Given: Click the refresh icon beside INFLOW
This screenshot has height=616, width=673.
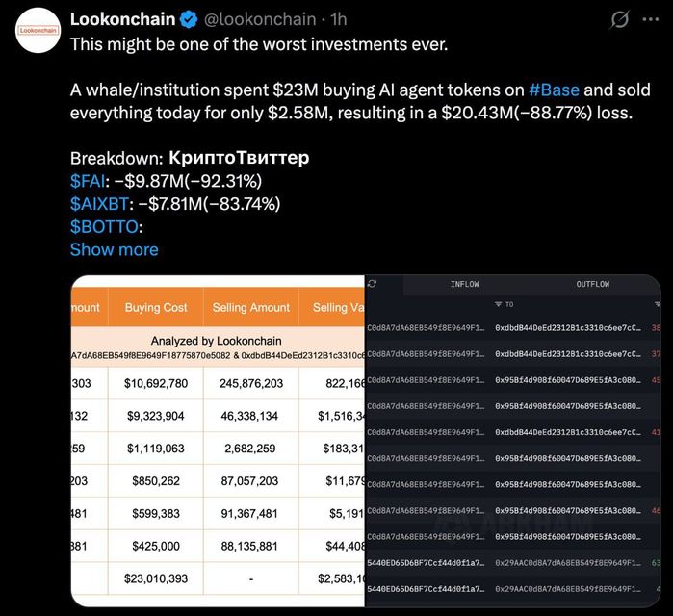Looking at the screenshot, I should [x=372, y=284].
